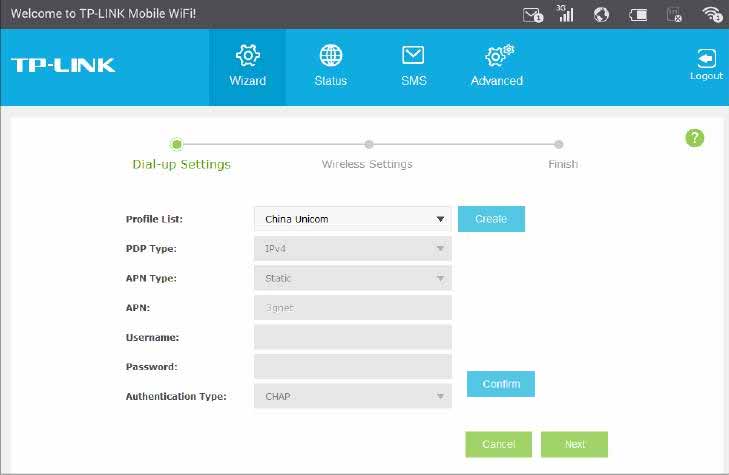Log out using the Logout icon
Viewport: 729px width, 475px height.
[706, 64]
